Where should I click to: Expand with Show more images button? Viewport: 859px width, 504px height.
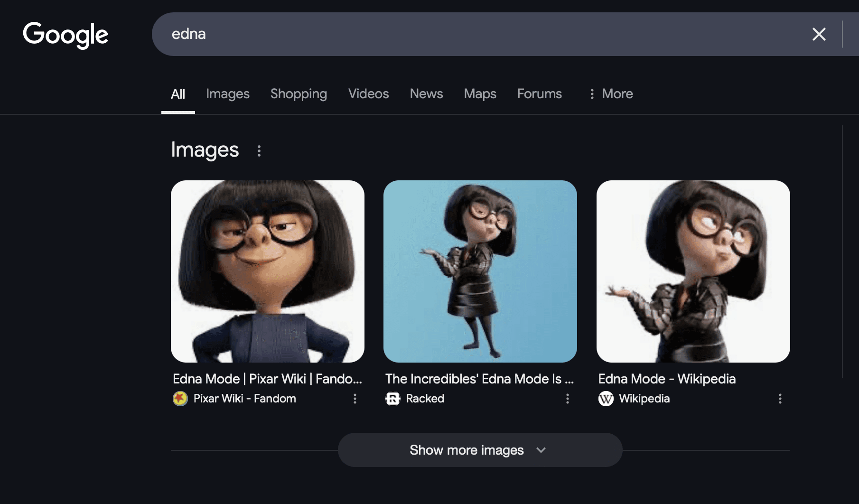point(480,450)
